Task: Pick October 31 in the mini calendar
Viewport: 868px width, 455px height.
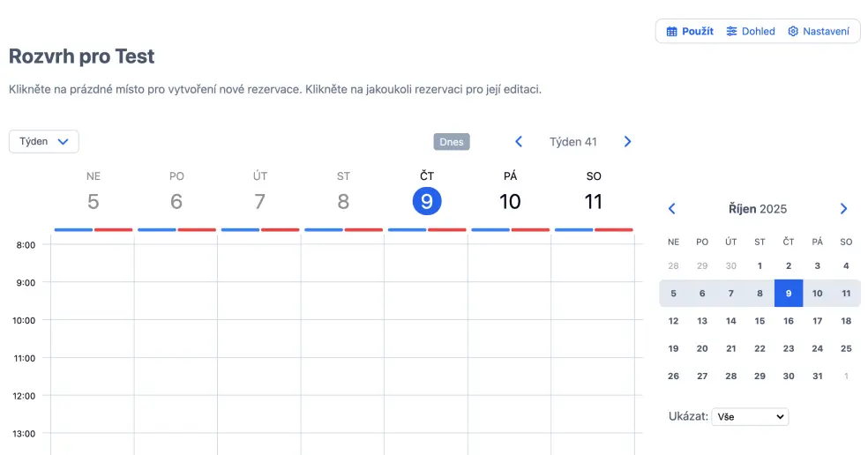Action: point(817,376)
